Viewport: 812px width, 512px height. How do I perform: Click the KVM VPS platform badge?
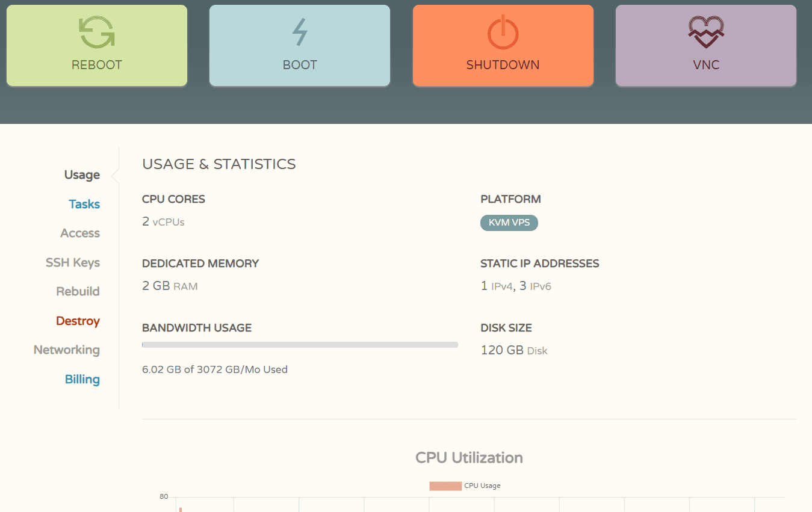(x=509, y=223)
